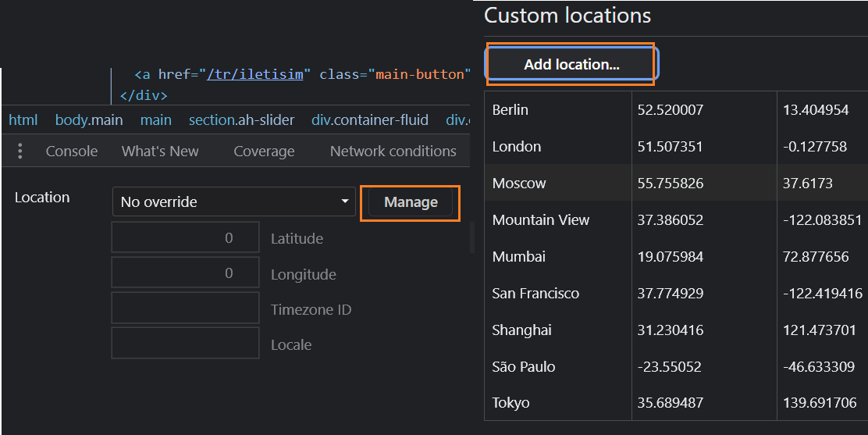This screenshot has width=868, height=435.
Task: Select body.main breadcrumb element
Action: point(89,119)
